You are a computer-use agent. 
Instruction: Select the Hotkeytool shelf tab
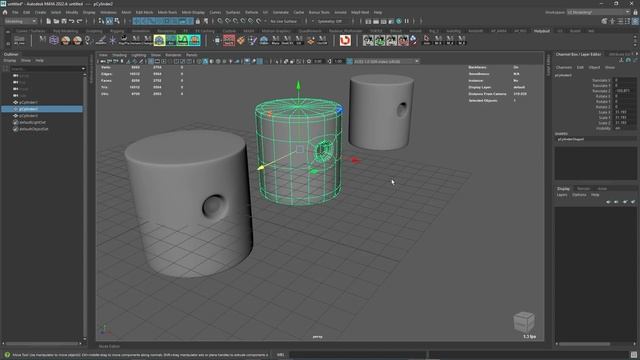point(542,31)
